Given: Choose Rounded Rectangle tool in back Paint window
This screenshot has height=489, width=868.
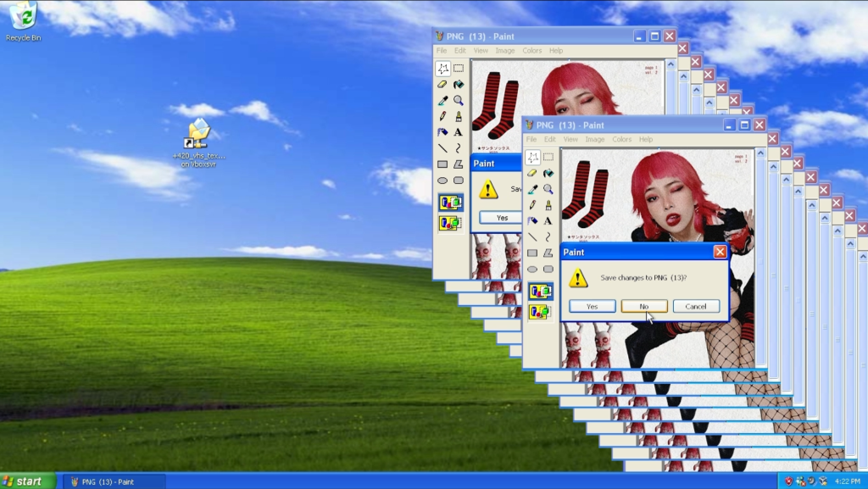Looking at the screenshot, I should coord(459,181).
